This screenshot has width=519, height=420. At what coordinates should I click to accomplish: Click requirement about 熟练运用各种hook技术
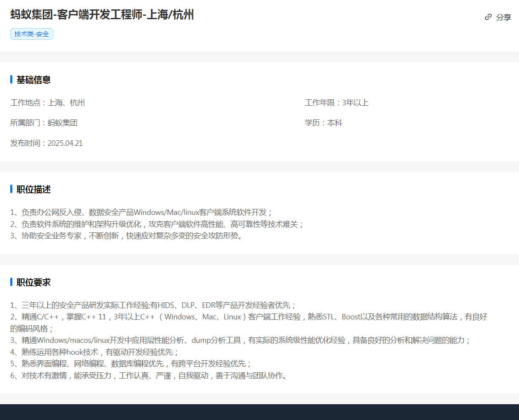(95, 352)
